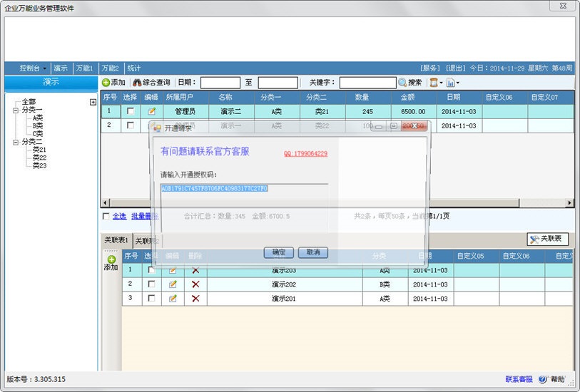The width and height of the screenshot is (580, 392).
Task: Click the [服务] link in header
Action: tap(429, 68)
